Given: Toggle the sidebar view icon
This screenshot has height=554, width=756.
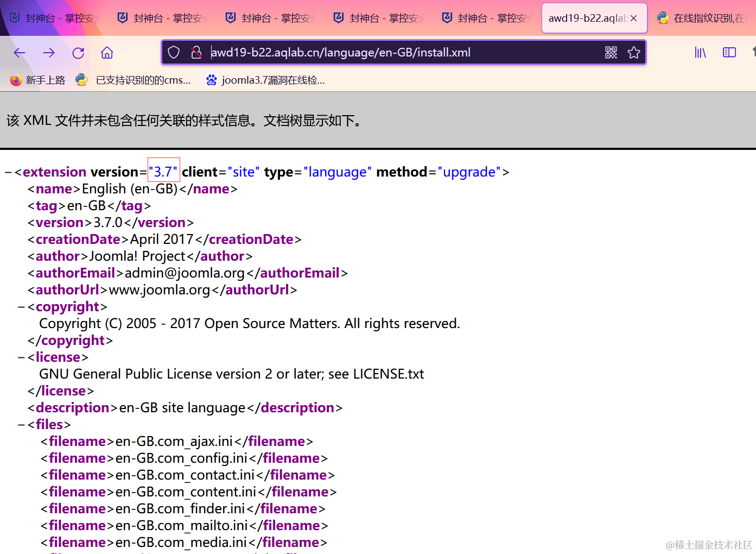Looking at the screenshot, I should (729, 53).
